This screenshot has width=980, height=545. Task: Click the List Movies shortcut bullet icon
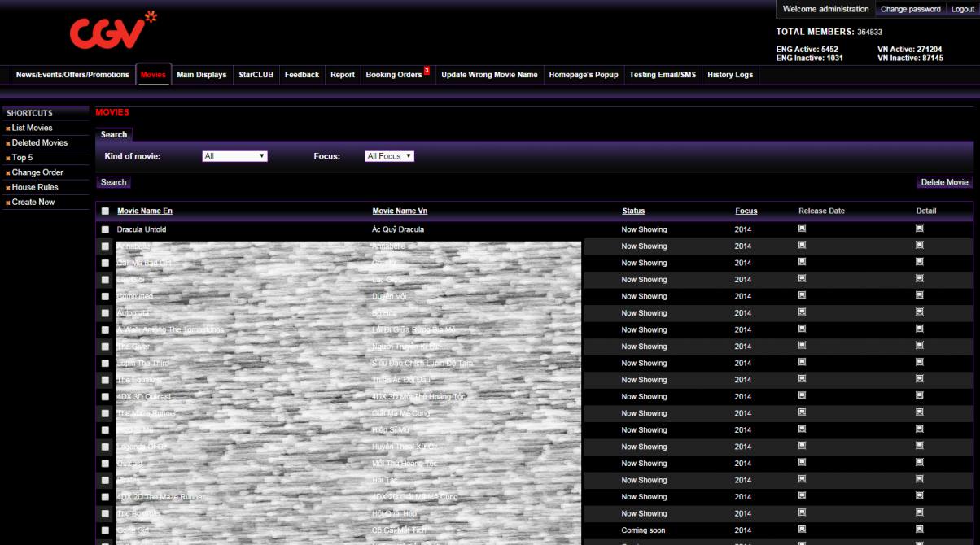8,129
